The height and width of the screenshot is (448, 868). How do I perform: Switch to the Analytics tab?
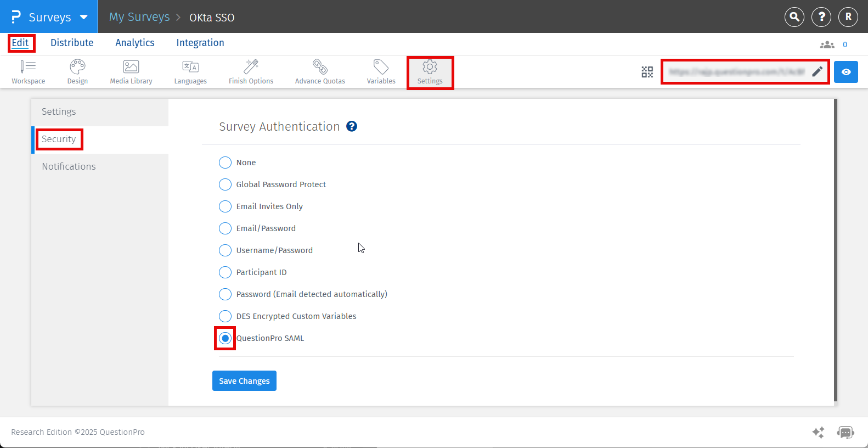tap(134, 43)
